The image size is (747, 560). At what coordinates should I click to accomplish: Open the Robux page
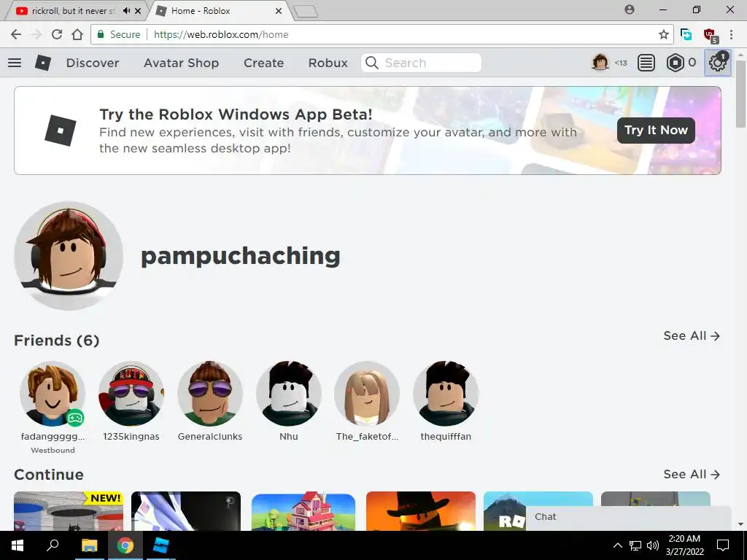coord(328,63)
